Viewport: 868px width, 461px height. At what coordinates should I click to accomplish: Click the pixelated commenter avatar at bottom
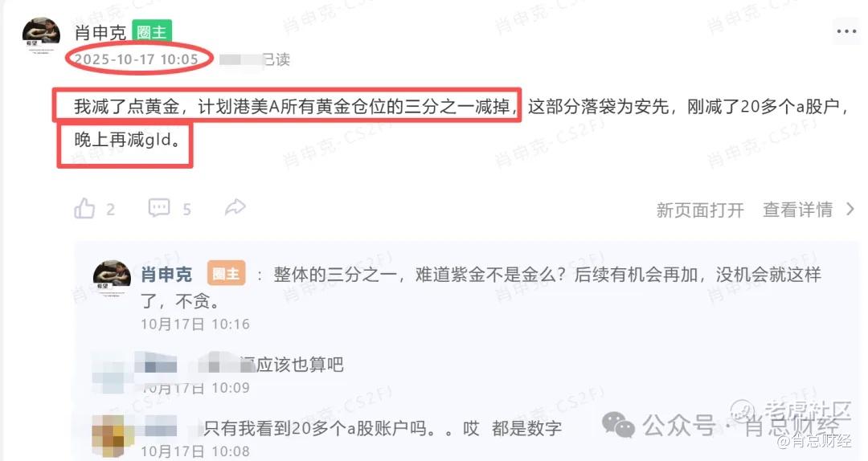pos(113,435)
